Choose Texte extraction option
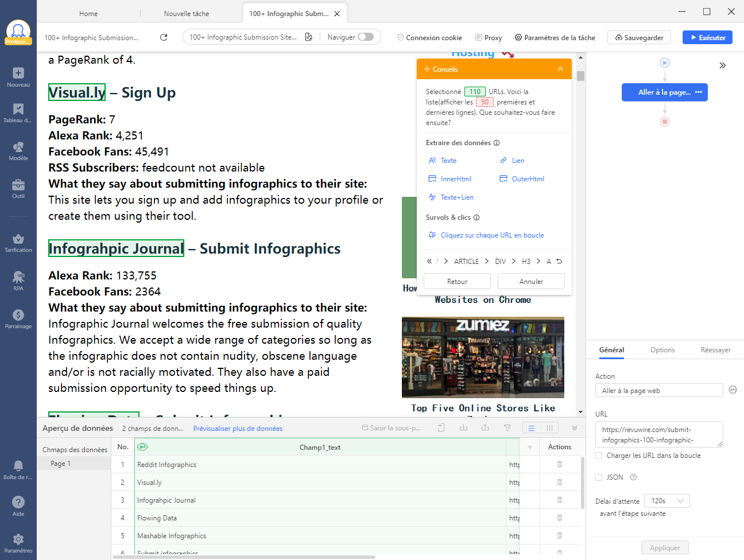This screenshot has height=560, width=744. pyautogui.click(x=443, y=161)
